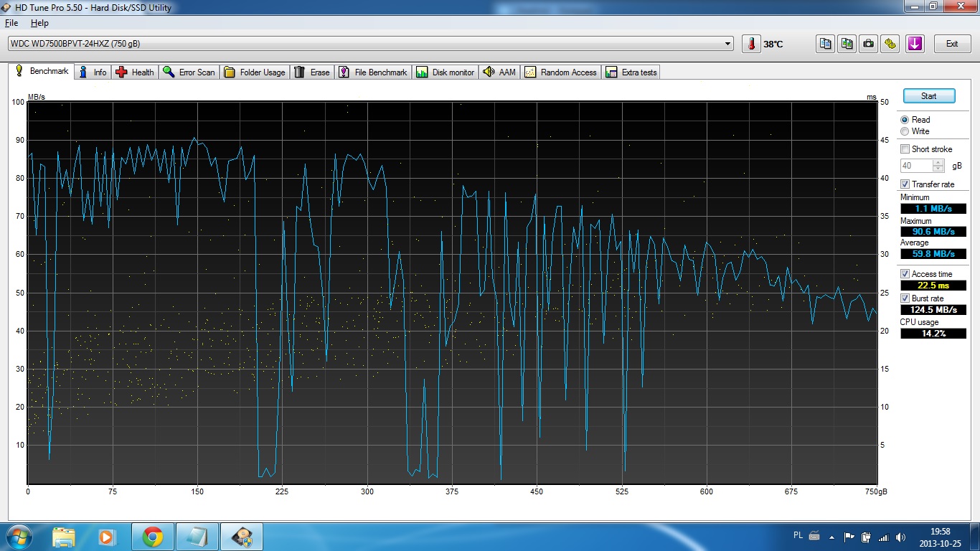Open Windows Explorer from the taskbar
The height and width of the screenshot is (551, 980).
(63, 537)
